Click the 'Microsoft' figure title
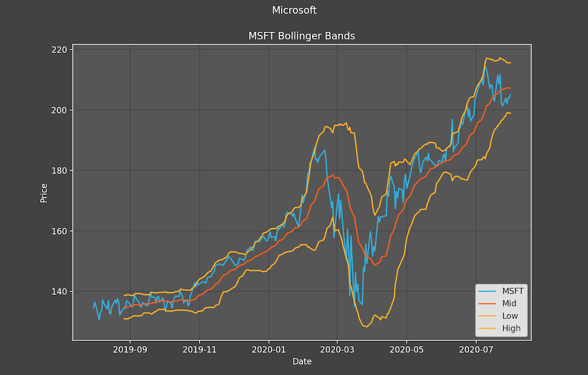Image resolution: width=588 pixels, height=375 pixels. click(294, 10)
